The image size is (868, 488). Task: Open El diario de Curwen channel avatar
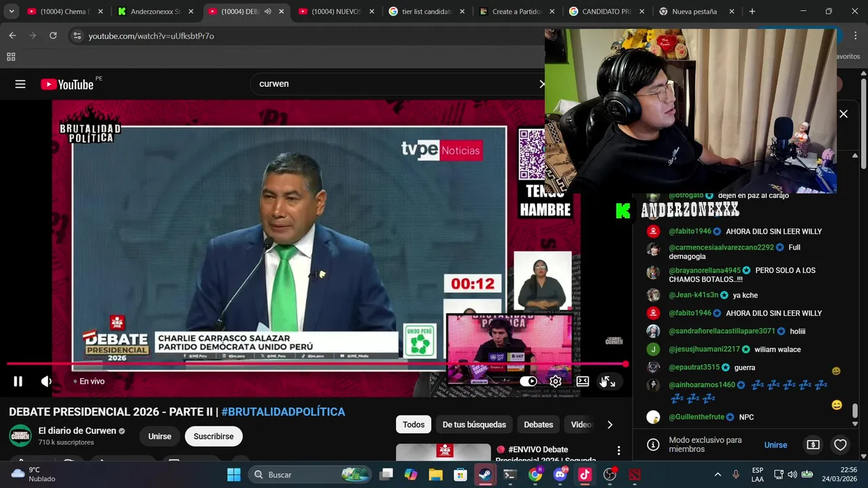pos(20,436)
